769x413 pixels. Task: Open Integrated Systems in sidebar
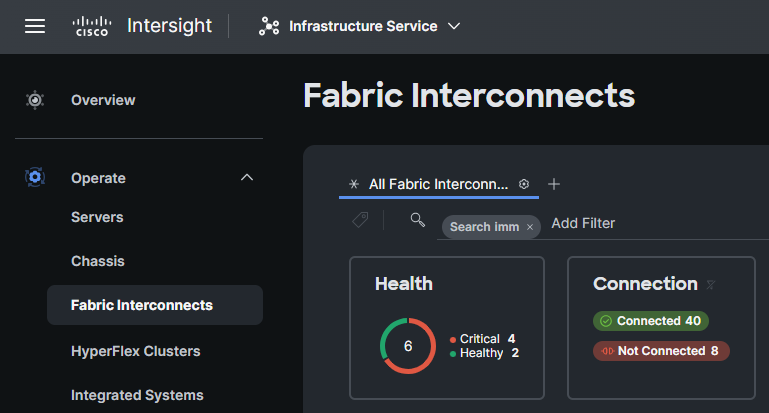[x=137, y=395]
